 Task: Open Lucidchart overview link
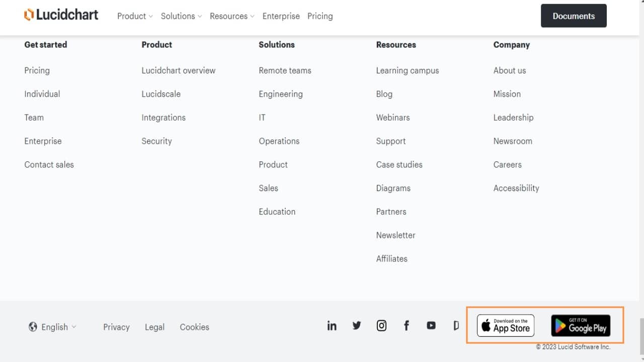[x=179, y=70]
